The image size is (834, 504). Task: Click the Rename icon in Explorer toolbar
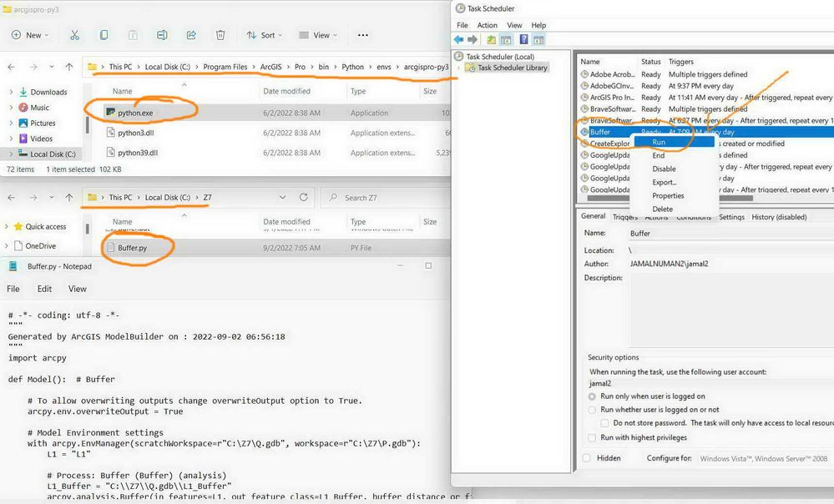(x=162, y=35)
